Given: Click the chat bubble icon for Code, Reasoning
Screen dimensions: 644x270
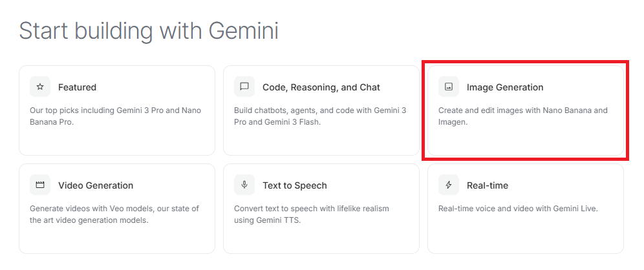Looking at the screenshot, I should tap(244, 87).
